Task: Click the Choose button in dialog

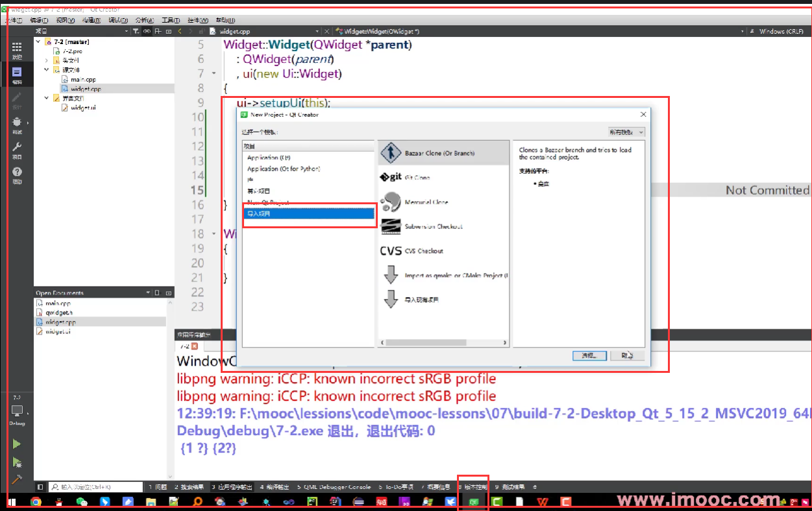Action: 589,355
